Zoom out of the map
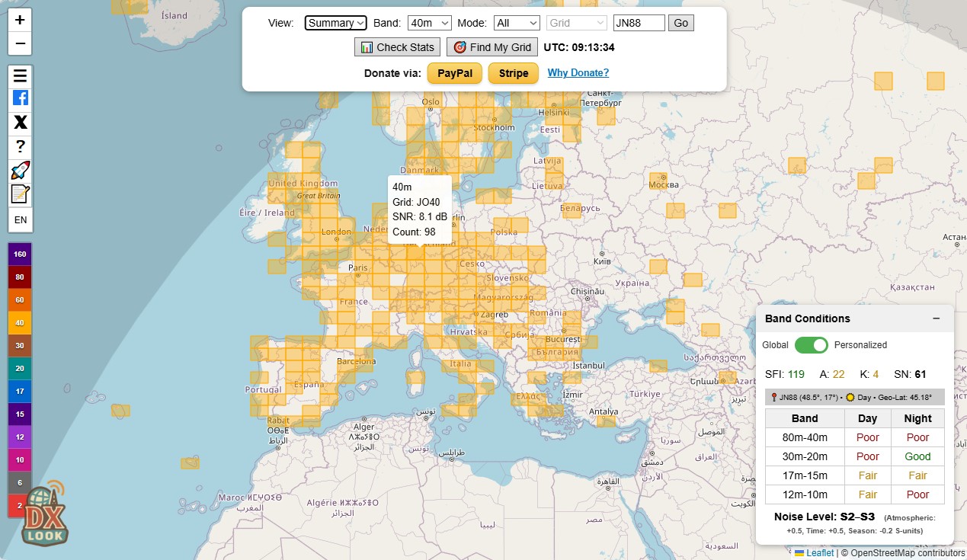The image size is (967, 560). (x=20, y=43)
